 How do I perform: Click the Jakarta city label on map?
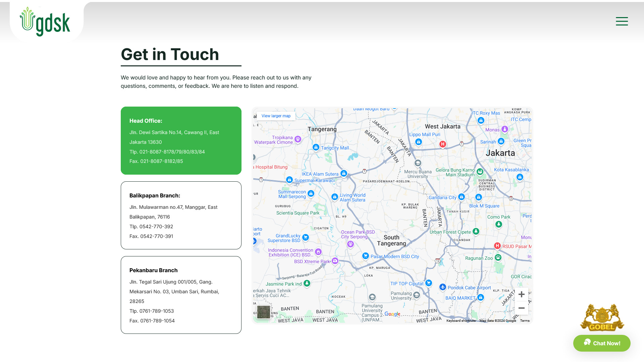pyautogui.click(x=500, y=153)
